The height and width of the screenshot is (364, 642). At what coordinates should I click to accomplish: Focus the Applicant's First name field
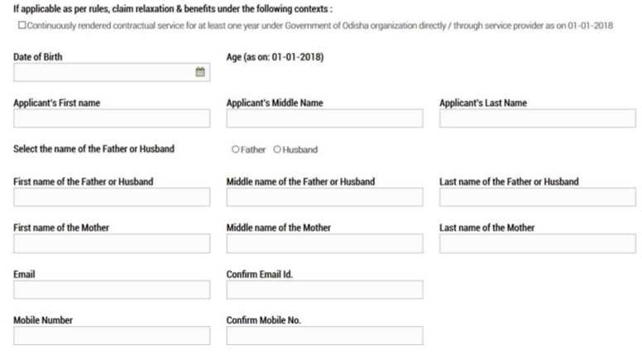pos(112,118)
